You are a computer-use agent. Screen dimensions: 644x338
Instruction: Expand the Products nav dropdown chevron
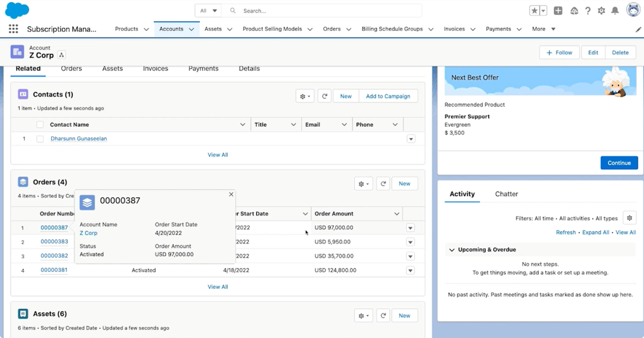(146, 29)
